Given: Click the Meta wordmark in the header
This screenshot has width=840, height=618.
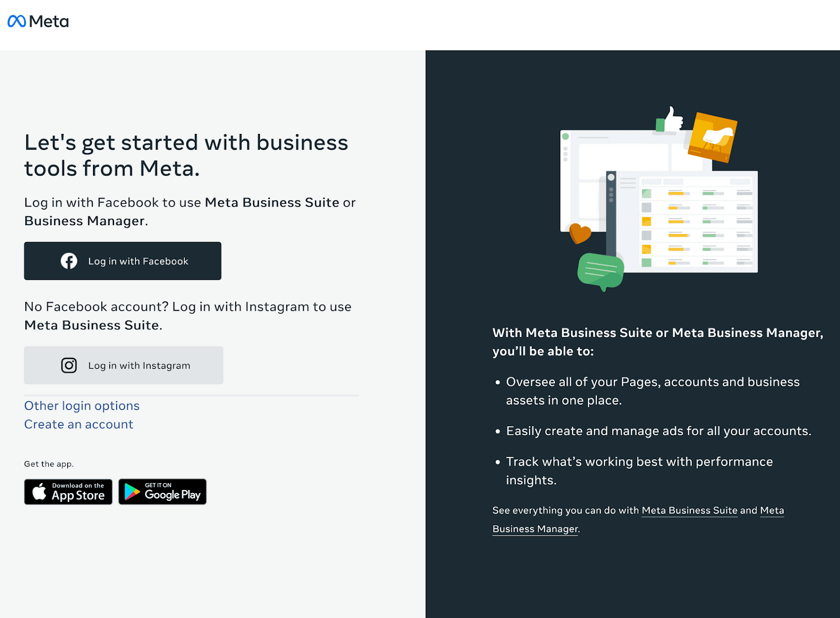Looking at the screenshot, I should click(48, 21).
